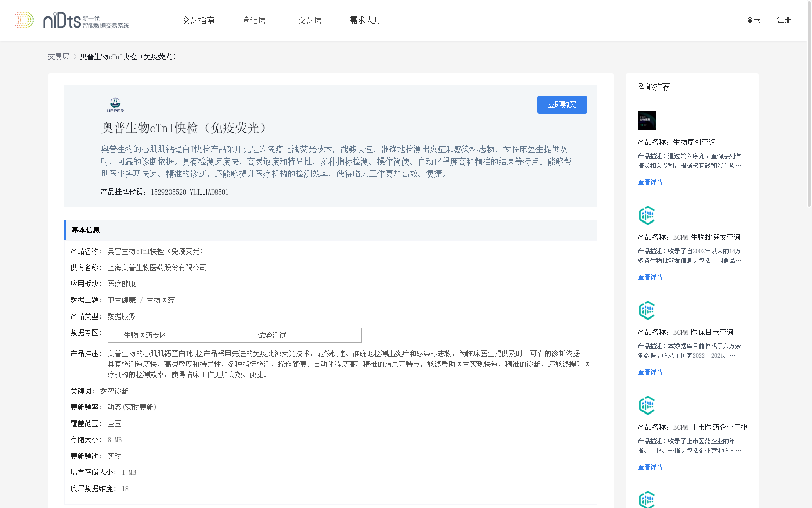Click the UPPER company logo

pyautogui.click(x=115, y=105)
